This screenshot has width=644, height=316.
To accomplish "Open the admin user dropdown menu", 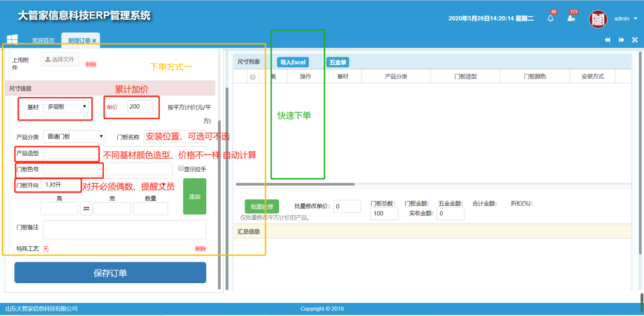I will click(624, 18).
